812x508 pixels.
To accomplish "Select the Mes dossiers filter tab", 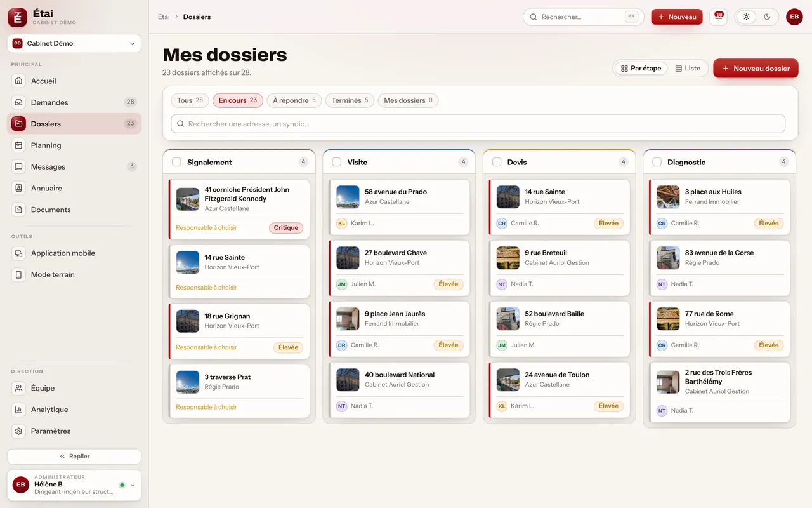I will tap(408, 100).
